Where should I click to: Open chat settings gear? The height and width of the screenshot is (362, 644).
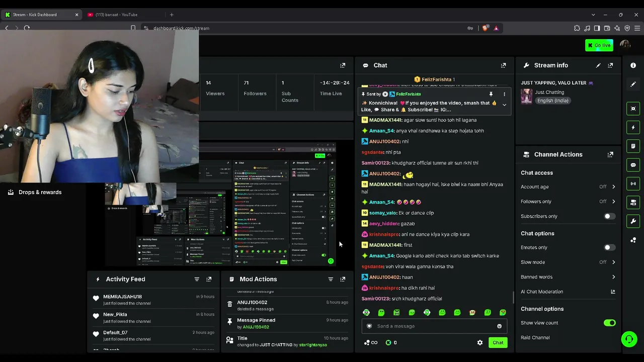click(x=480, y=342)
